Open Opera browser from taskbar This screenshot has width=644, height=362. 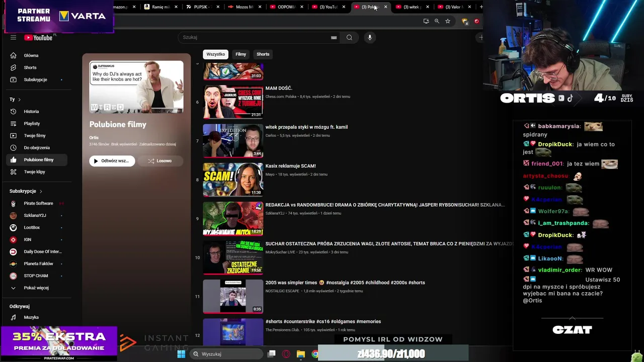[286, 354]
